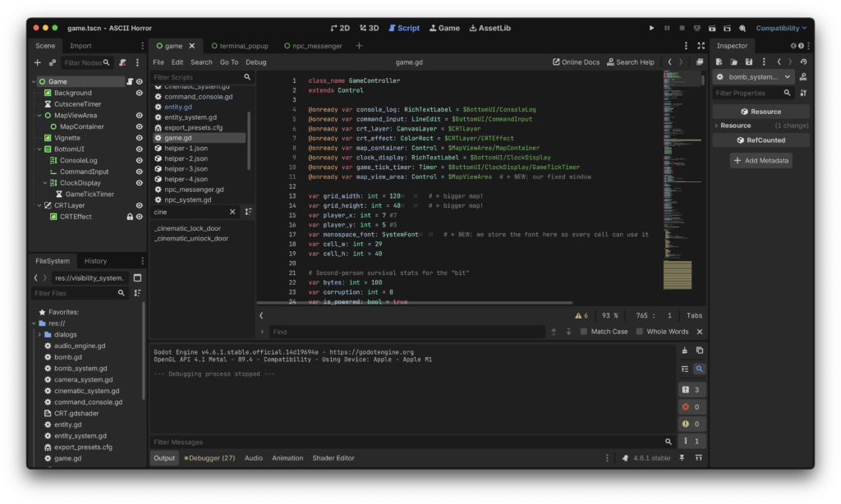Viewport: 841px width, 504px height.
Task: Open the Debug menu in the script editor
Action: pos(255,62)
